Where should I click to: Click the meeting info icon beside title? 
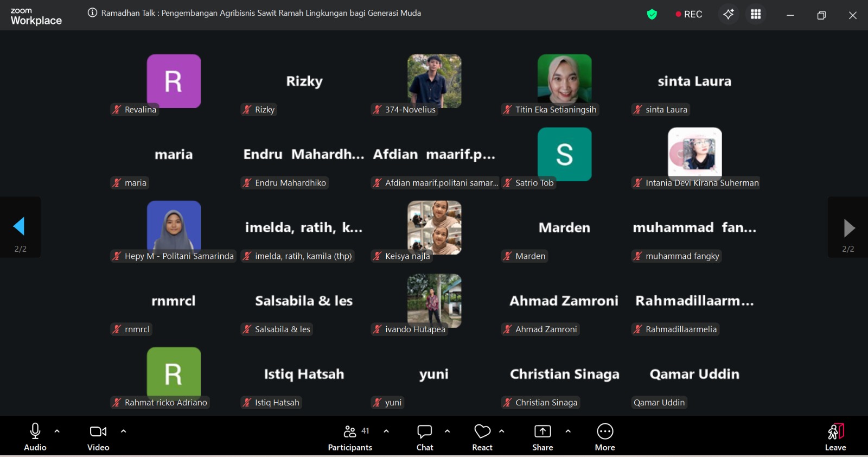point(92,13)
